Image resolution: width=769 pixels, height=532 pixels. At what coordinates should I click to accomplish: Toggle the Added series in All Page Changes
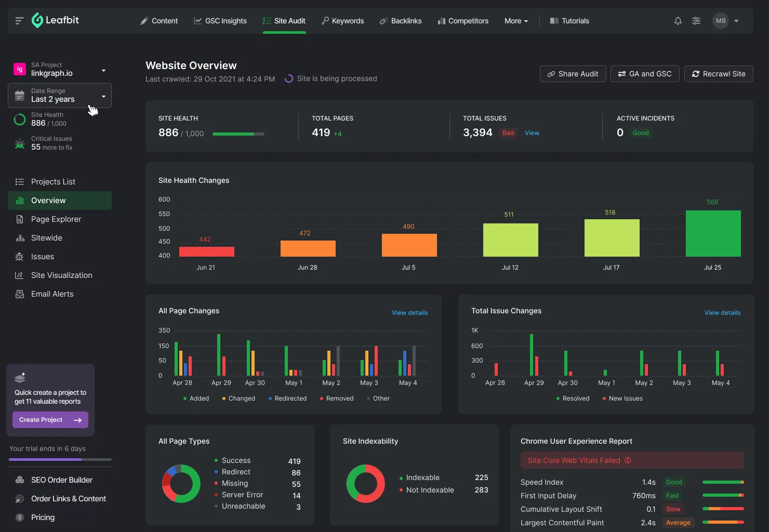point(196,398)
